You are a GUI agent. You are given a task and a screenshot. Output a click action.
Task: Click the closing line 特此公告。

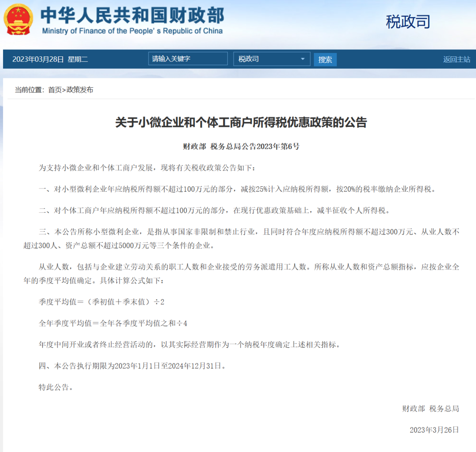56,387
